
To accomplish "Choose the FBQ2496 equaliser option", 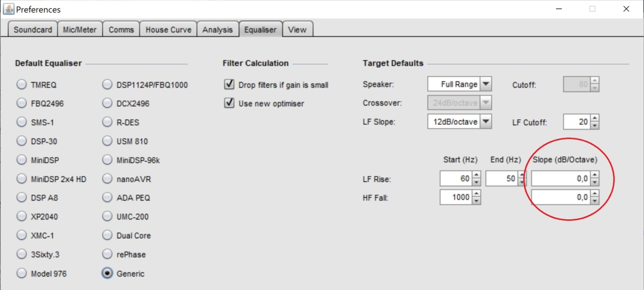I will [21, 103].
